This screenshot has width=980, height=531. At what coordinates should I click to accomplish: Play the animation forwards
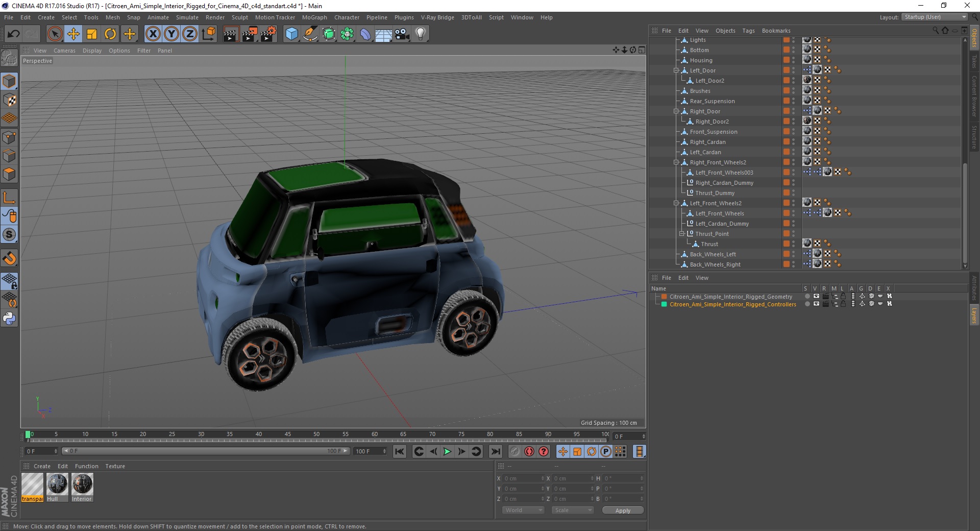447,451
